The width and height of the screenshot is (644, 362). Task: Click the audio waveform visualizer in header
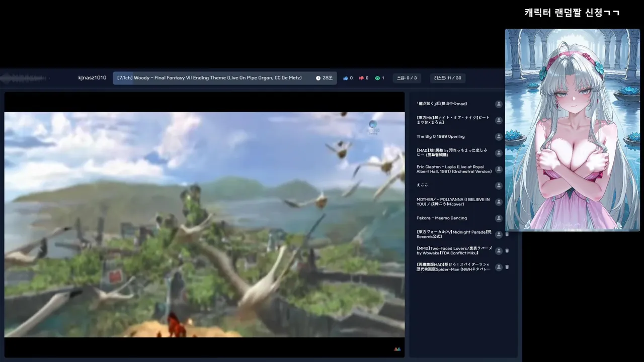click(x=24, y=78)
